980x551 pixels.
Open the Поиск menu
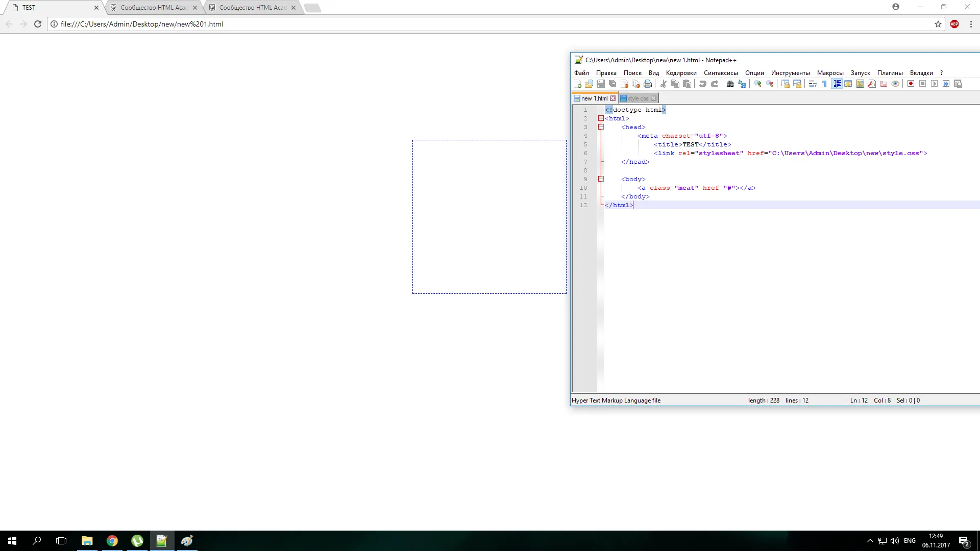(632, 73)
